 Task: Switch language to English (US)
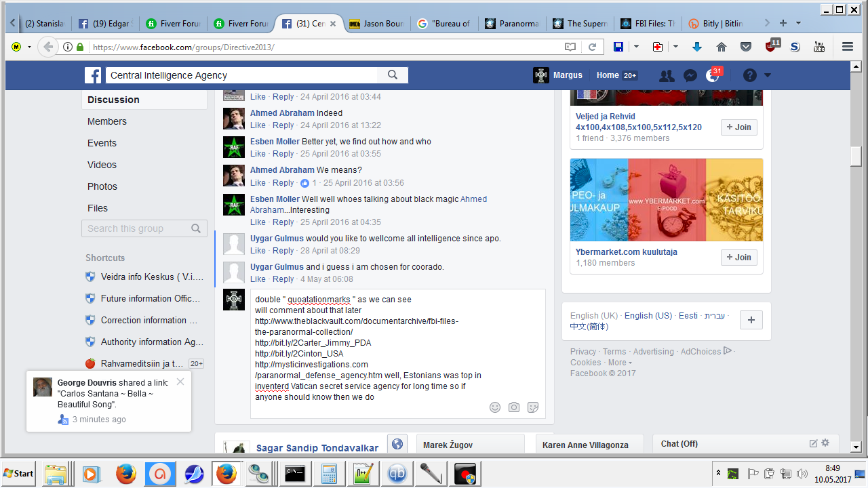[x=648, y=316]
